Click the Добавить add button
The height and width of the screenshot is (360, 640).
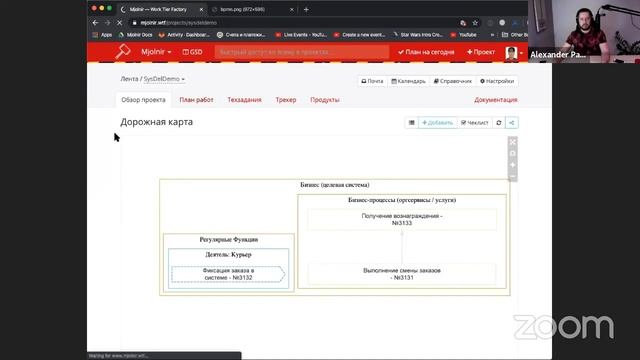[438, 122]
